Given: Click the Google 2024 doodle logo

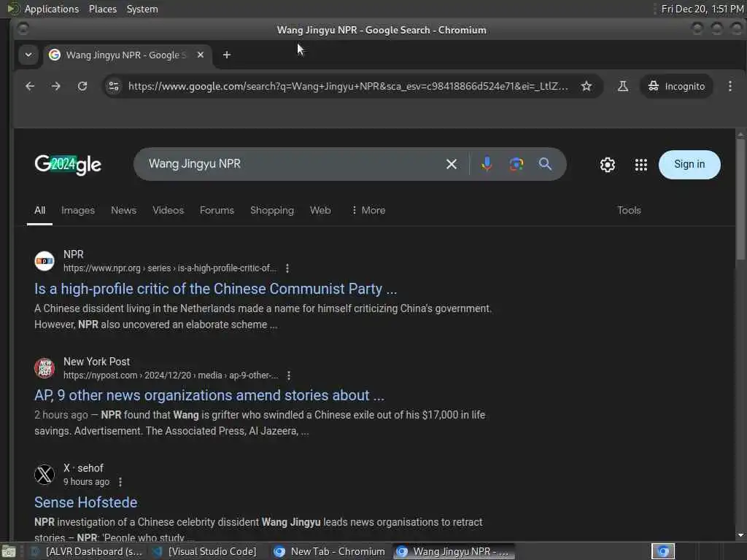Looking at the screenshot, I should tap(68, 165).
